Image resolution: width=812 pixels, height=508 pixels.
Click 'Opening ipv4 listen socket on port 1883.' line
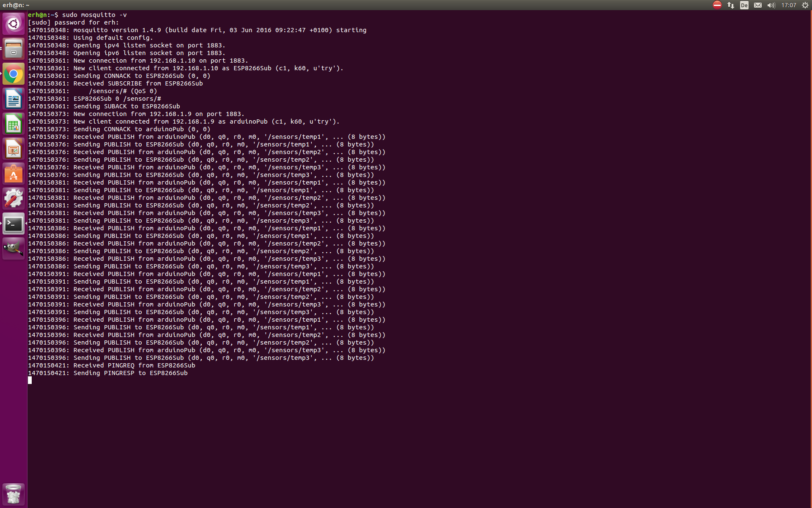coord(126,45)
